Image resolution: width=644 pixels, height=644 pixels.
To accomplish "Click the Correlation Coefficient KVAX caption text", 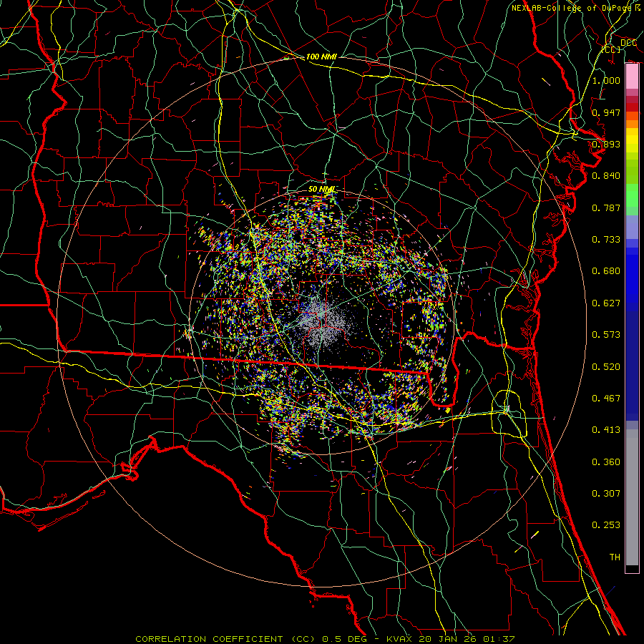I will (325, 639).
